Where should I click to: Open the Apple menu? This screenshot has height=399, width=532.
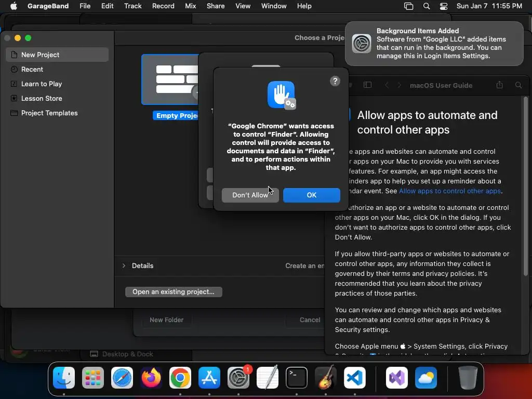tap(14, 6)
